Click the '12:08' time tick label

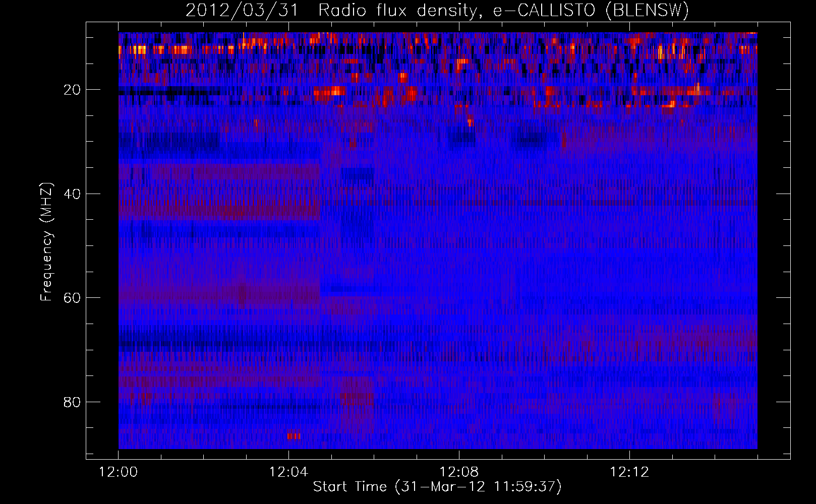click(459, 472)
